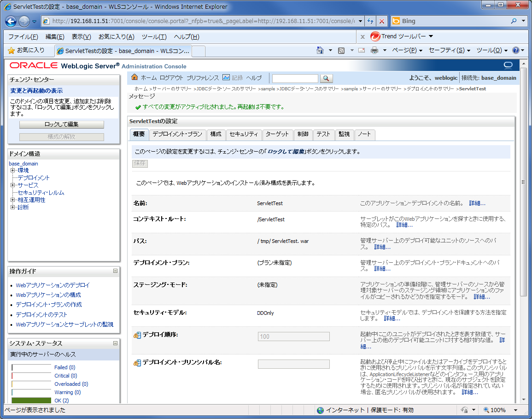The height and width of the screenshot is (419, 532).
Task: Click the Oracle chat bubble icon in header
Action: (x=508, y=65)
